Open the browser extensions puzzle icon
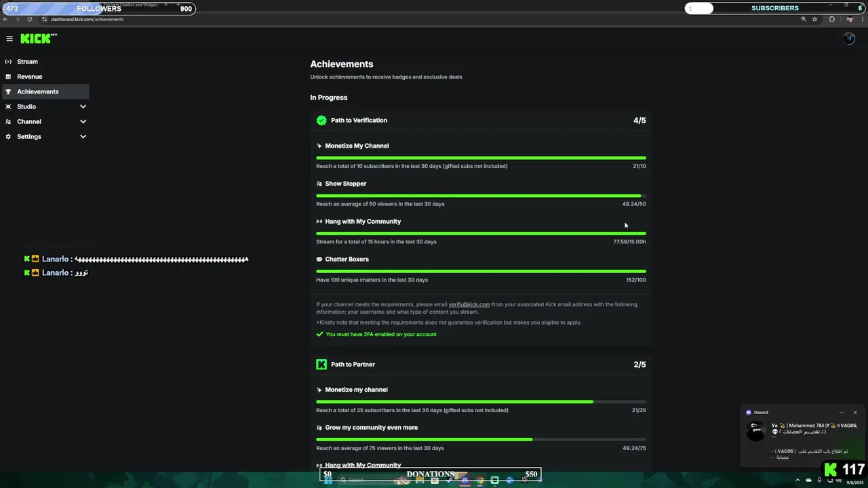The image size is (868, 488). tap(832, 19)
